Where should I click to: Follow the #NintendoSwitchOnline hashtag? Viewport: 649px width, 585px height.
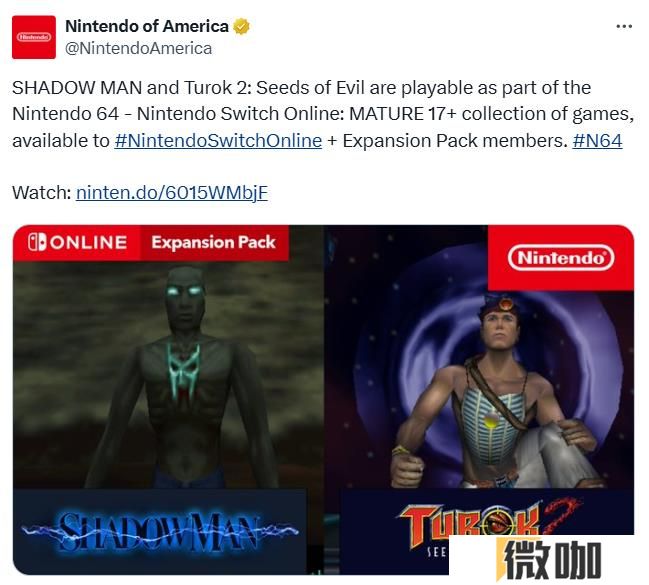218,141
